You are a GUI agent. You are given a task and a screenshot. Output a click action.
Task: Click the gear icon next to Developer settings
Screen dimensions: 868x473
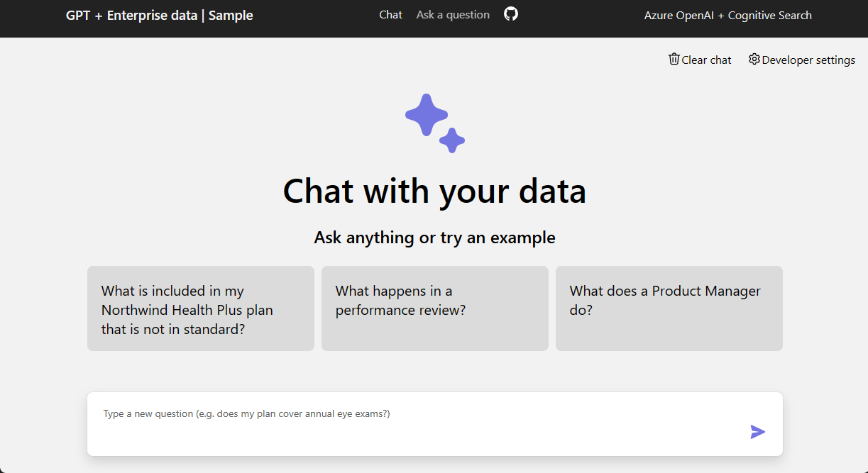tap(754, 60)
